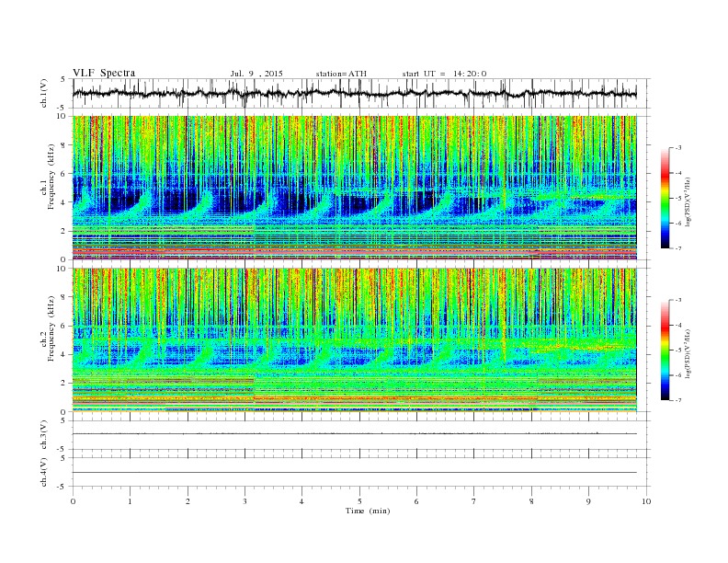This screenshot has width=728, height=563.
Task: Select the "ch.3(V)" axis label
Action: click(x=44, y=434)
